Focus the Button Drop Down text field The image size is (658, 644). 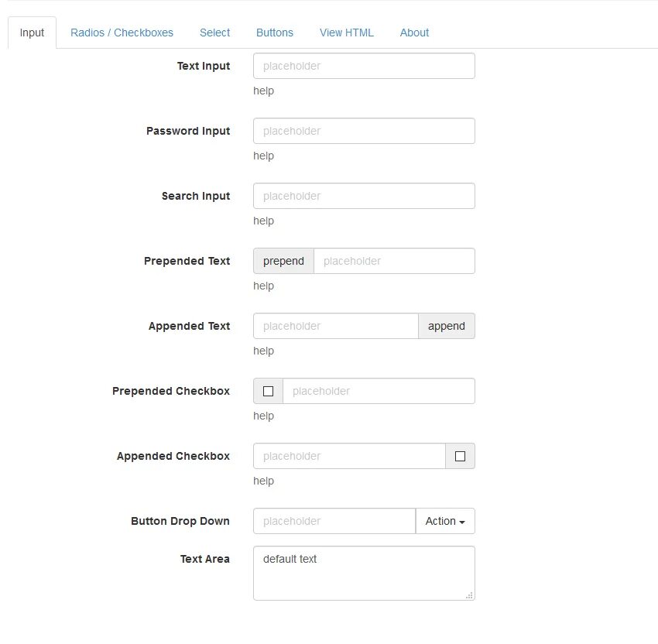click(x=334, y=522)
